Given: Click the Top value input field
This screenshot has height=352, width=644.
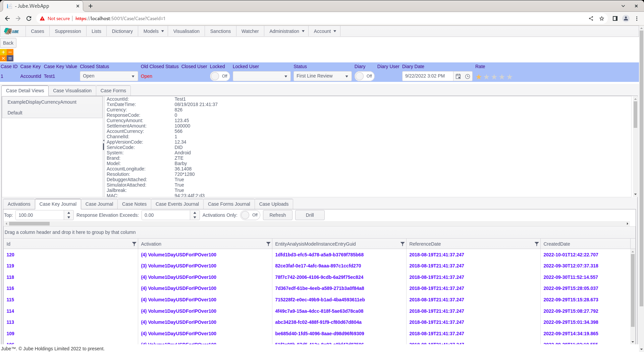Looking at the screenshot, I should coord(40,215).
